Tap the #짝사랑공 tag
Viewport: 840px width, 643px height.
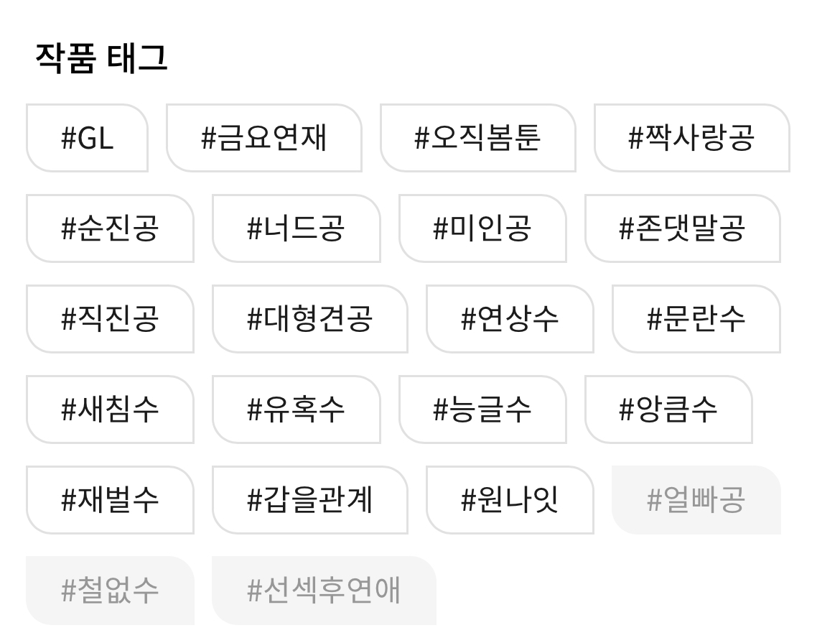point(691,138)
